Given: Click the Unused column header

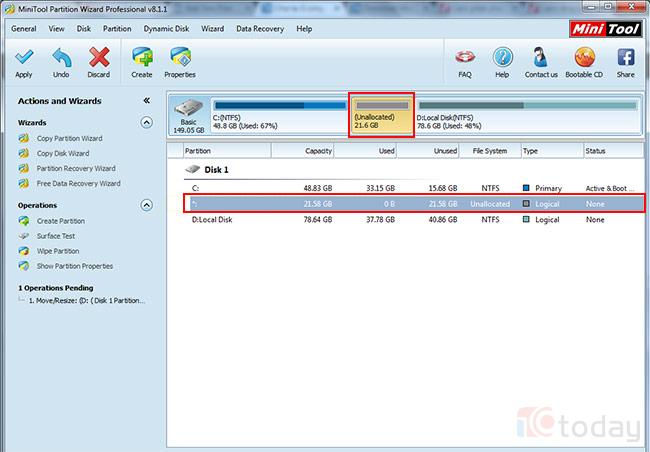Looking at the screenshot, I should point(428,151).
